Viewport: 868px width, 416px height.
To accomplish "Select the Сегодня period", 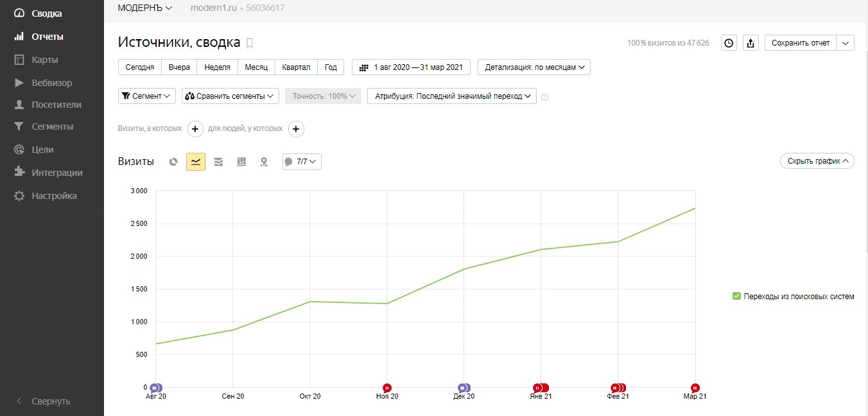I will coord(140,67).
